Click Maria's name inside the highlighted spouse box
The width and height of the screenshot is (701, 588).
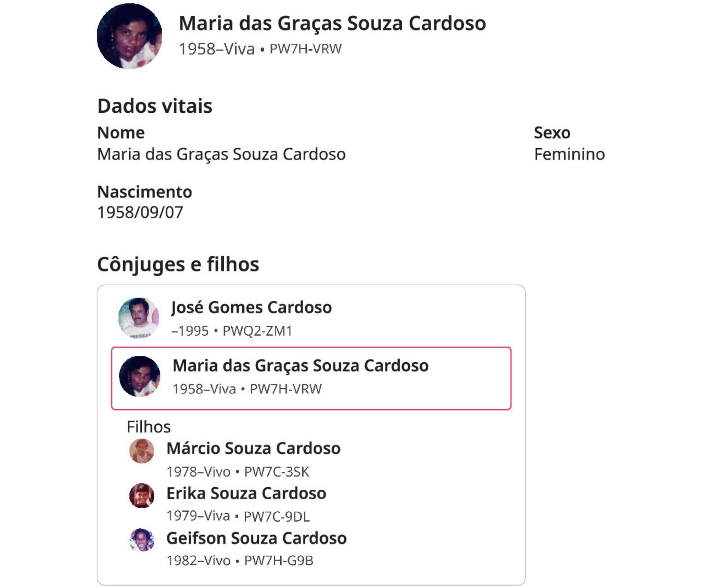(301, 365)
